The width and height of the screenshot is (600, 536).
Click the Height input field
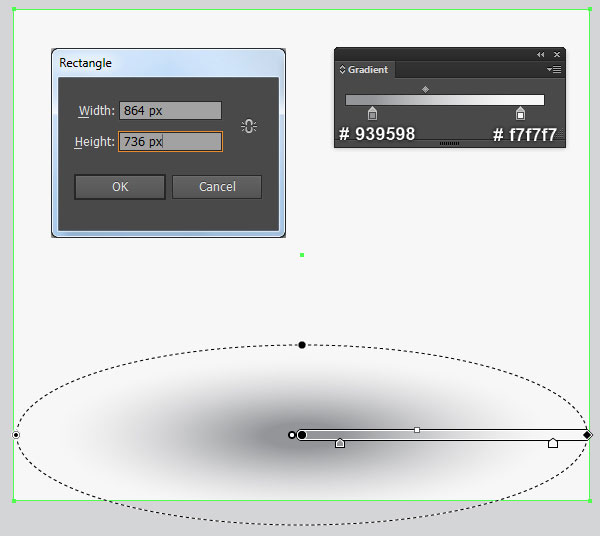170,142
